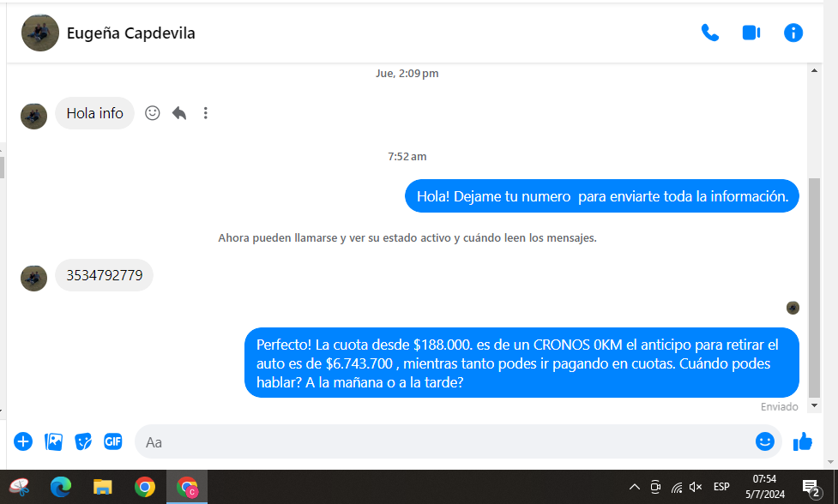The image size is (838, 504).
Task: React to the 'Hola info' message
Action: click(x=153, y=113)
